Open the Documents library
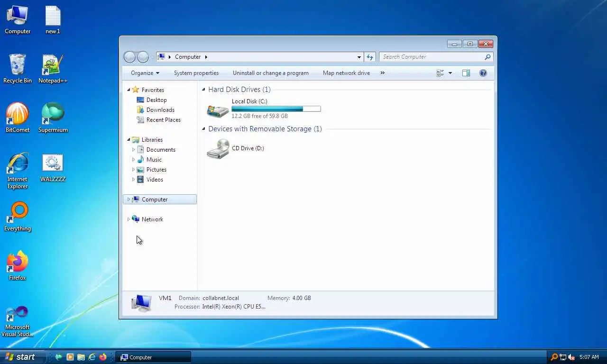 [x=161, y=150]
